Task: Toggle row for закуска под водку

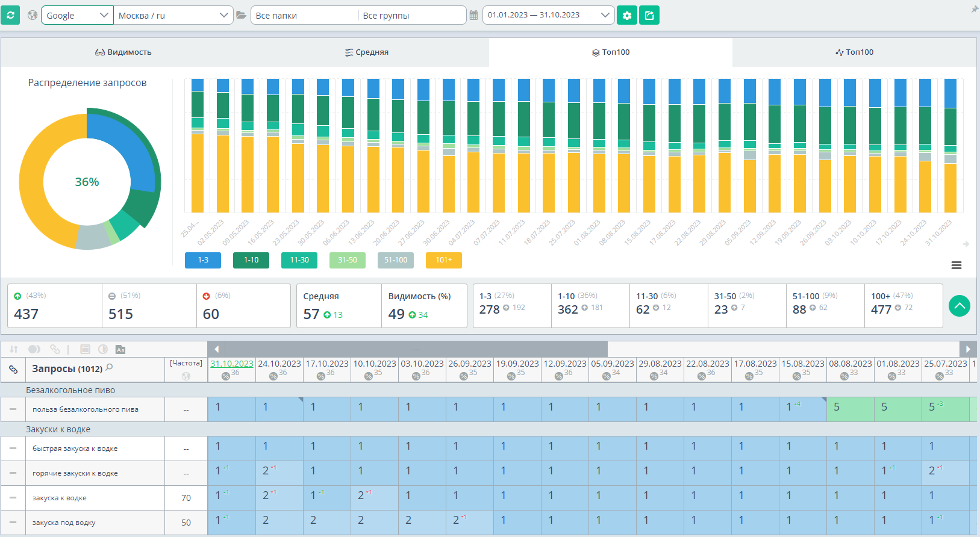Action: pyautogui.click(x=13, y=523)
